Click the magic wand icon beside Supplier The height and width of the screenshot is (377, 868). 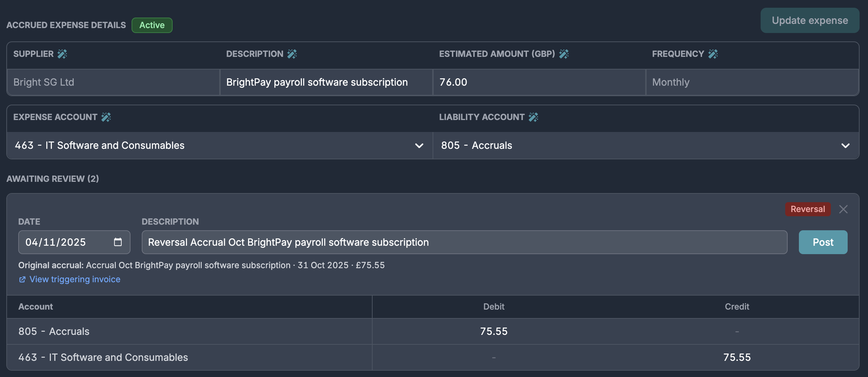62,54
